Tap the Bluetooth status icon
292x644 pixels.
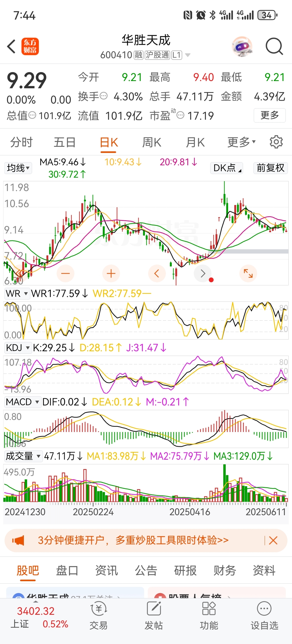pos(213,15)
